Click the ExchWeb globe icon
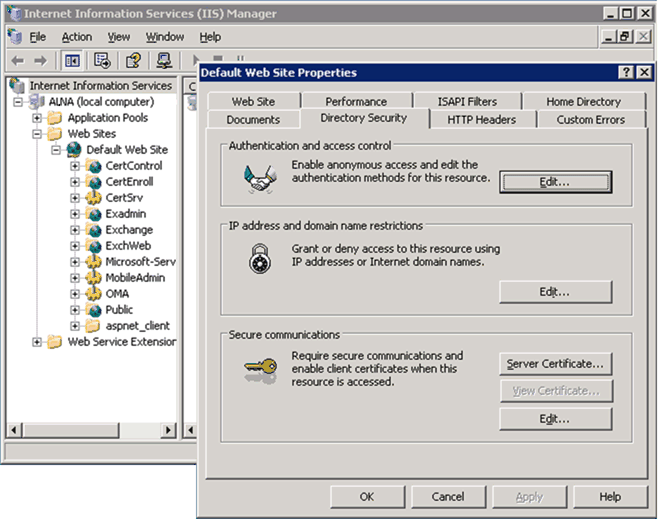658x519 pixels. click(94, 246)
